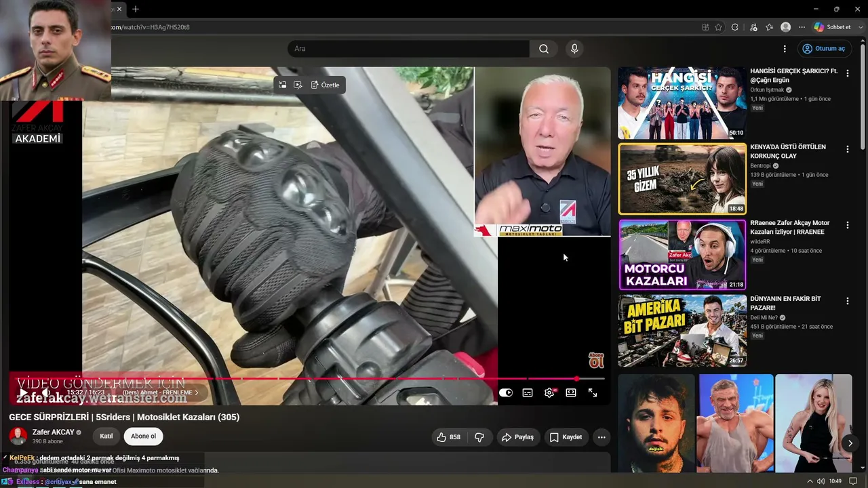The height and width of the screenshot is (488, 868).
Task: Dislike the video
Action: point(479,437)
